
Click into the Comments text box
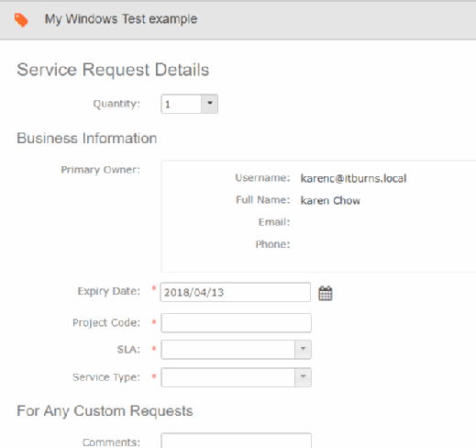(236, 441)
